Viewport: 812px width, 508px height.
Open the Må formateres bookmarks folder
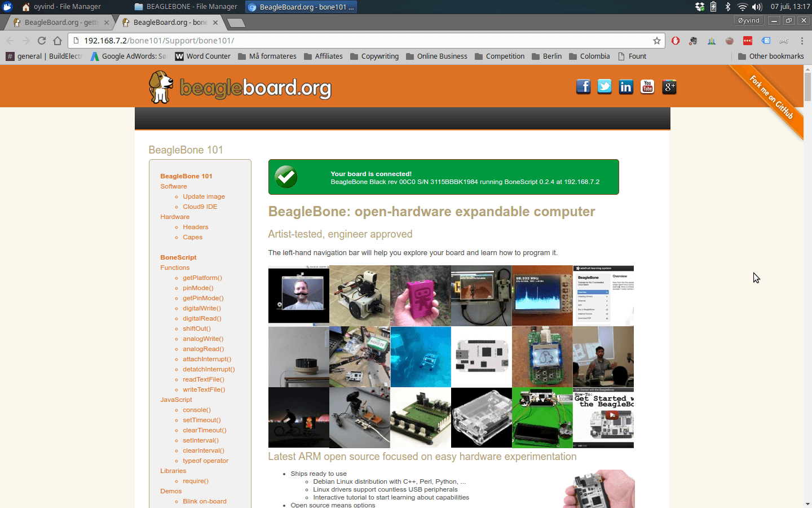(267, 56)
